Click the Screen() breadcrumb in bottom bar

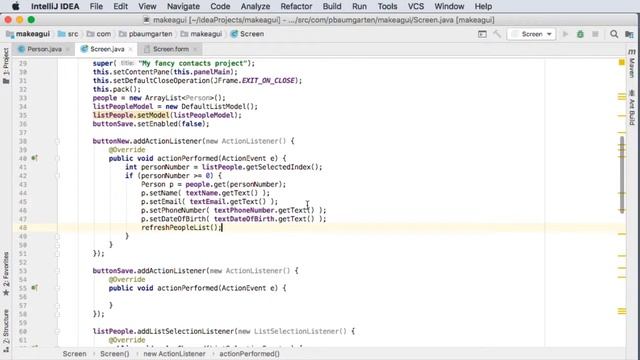click(115, 354)
